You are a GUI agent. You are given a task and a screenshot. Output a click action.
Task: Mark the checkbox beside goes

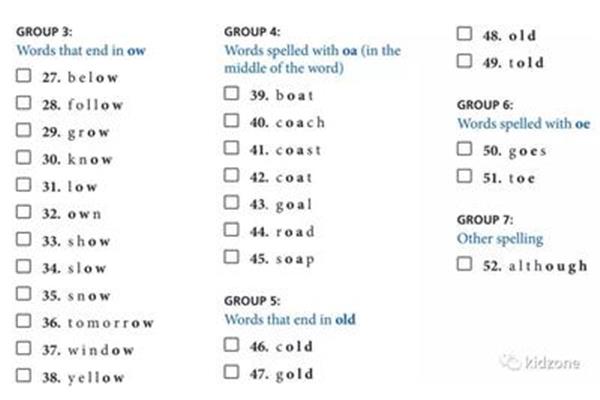click(x=465, y=149)
